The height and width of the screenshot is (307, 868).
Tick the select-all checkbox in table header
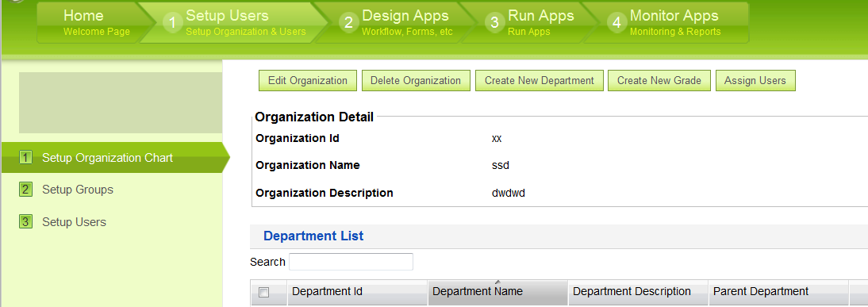[264, 292]
